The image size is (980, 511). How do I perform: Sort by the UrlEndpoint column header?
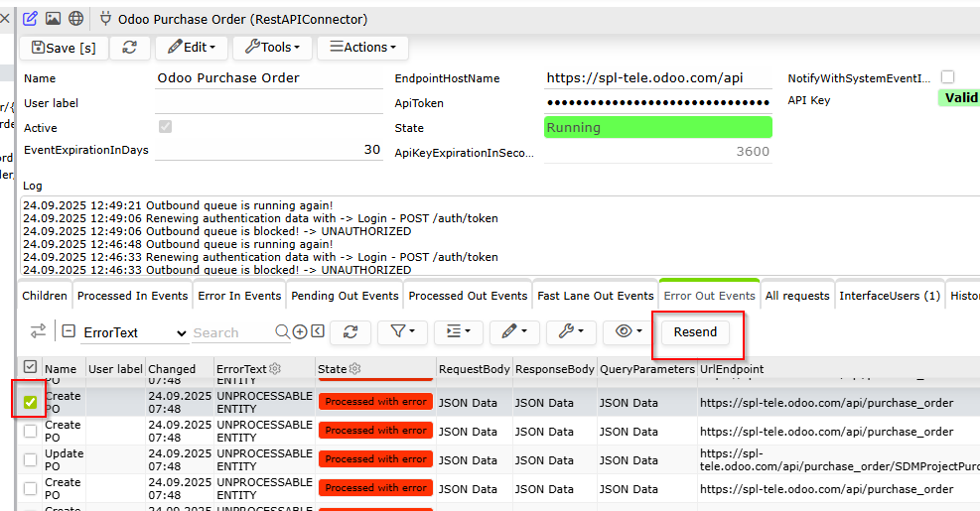pos(732,369)
